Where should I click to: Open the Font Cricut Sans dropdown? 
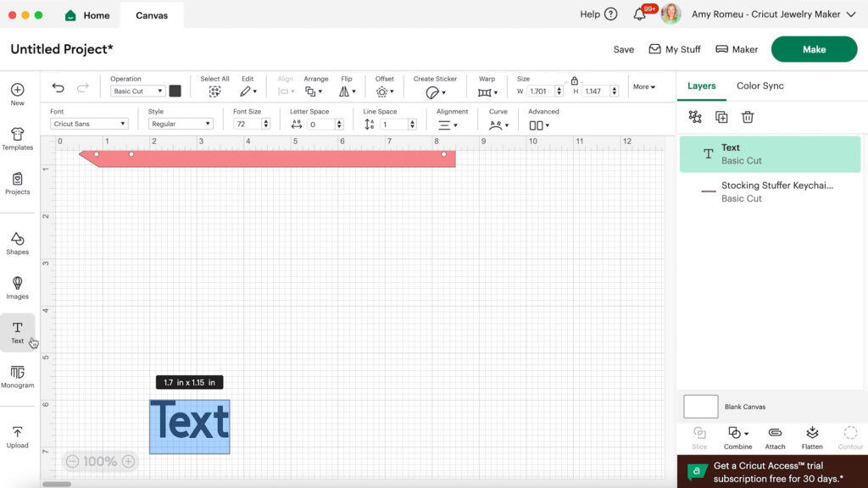pos(89,124)
